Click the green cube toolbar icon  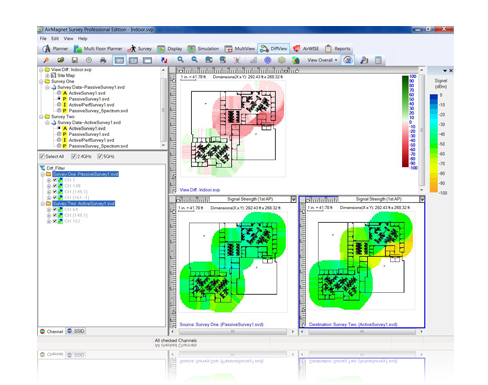[282, 60]
